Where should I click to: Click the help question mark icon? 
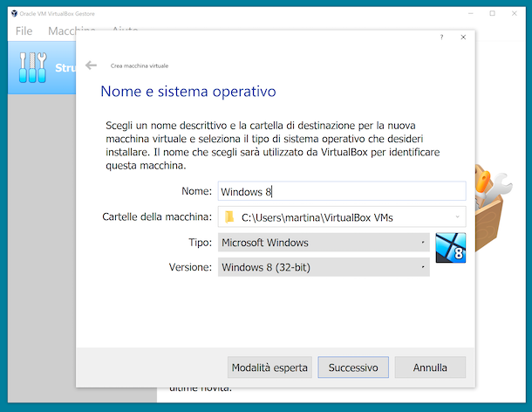(x=441, y=38)
